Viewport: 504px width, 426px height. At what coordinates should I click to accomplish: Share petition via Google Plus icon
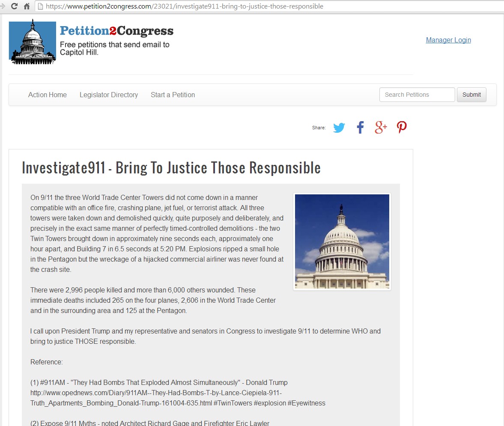[x=381, y=127]
